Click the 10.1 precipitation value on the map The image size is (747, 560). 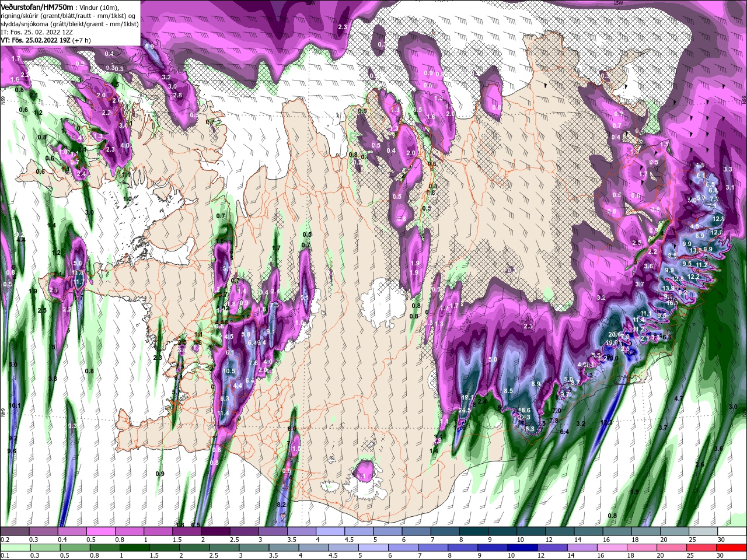coord(15,405)
